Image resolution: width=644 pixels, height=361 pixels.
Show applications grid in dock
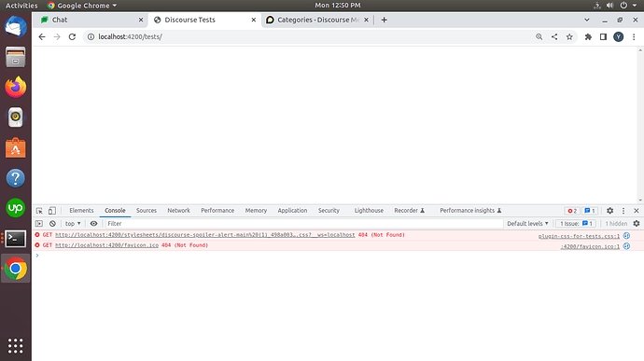(x=16, y=346)
